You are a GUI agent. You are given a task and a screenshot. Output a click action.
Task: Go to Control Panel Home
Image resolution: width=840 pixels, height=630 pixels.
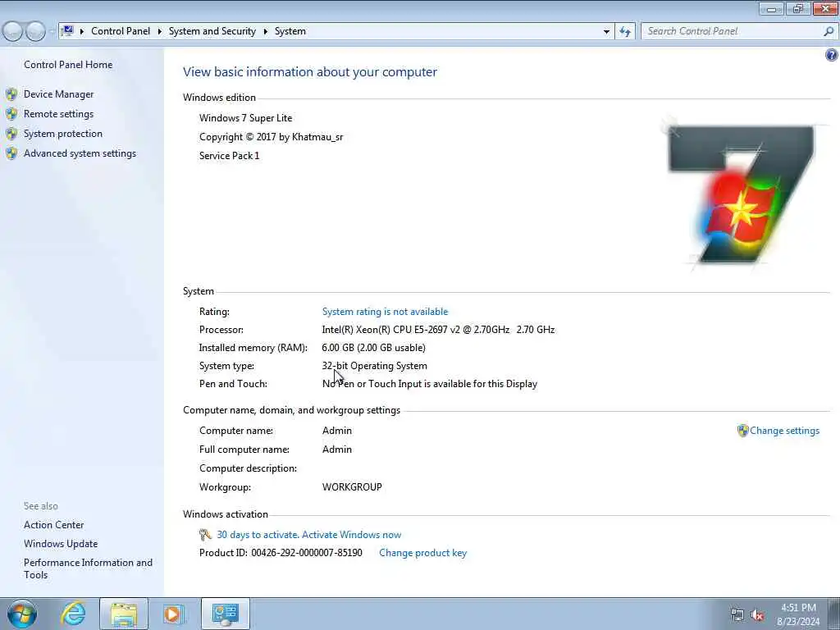(x=68, y=65)
